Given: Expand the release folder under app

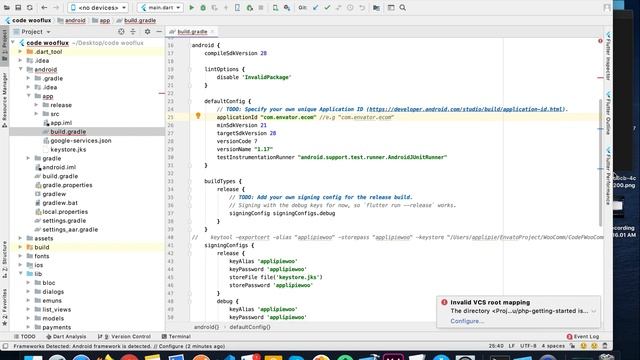Looking at the screenshot, I should 36,105.
